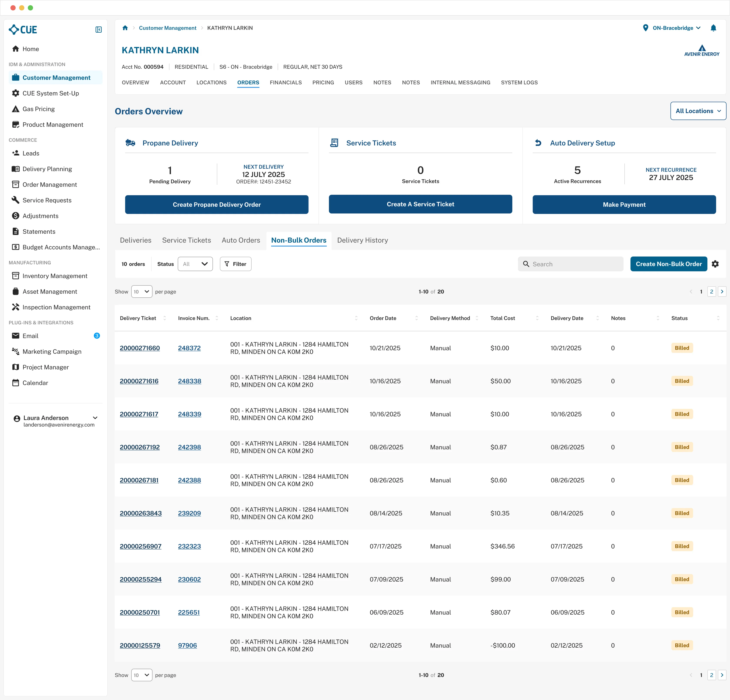730x700 pixels.
Task: Open delivery ticket 20000271660
Action: (x=140, y=348)
